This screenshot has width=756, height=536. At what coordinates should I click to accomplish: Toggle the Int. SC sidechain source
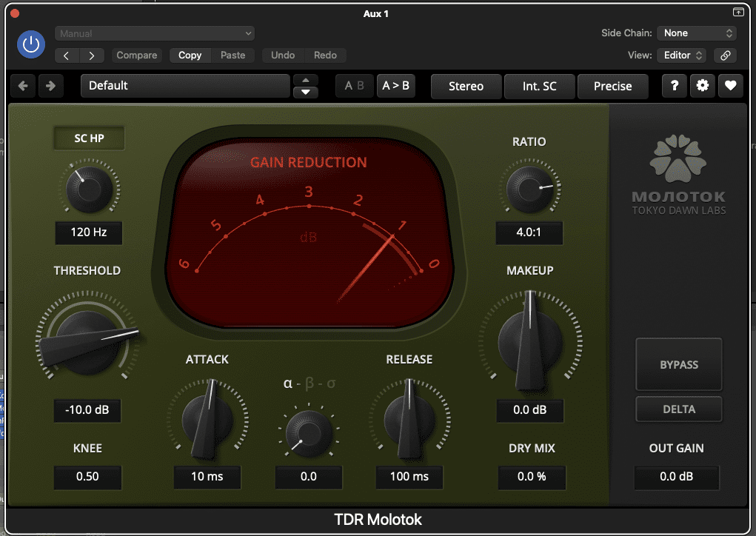point(540,87)
